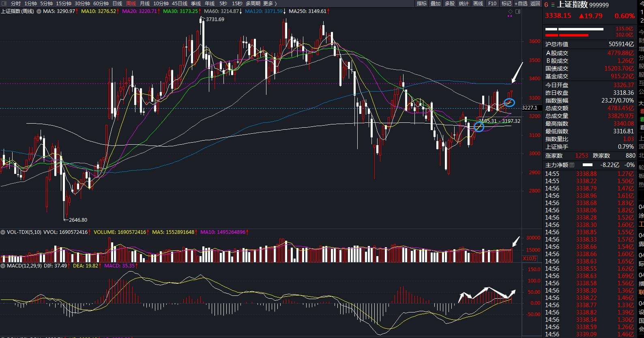
Task: Select the 60分钟 period tab
Action: tap(101, 4)
